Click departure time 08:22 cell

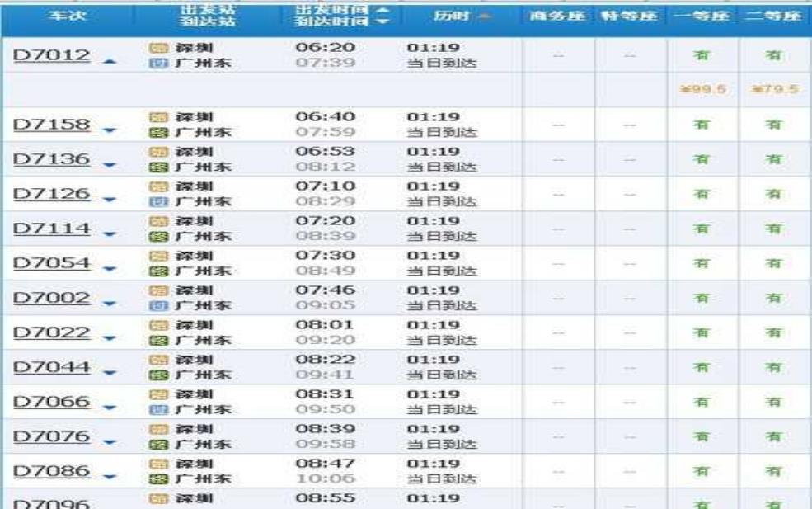(326, 360)
